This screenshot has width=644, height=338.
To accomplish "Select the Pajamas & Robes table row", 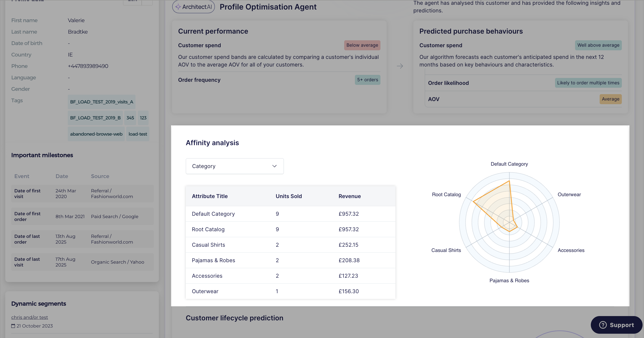I will point(290,260).
